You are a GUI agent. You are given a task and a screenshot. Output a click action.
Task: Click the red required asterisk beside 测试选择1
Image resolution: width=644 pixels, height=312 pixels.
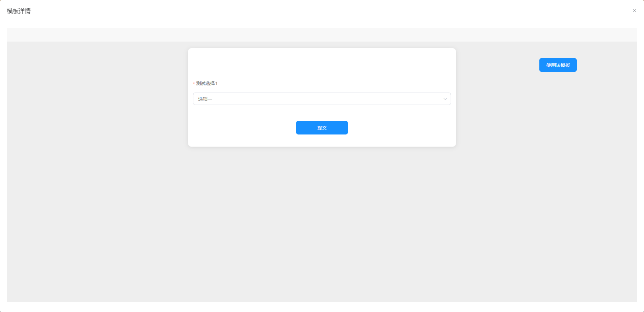coord(194,84)
